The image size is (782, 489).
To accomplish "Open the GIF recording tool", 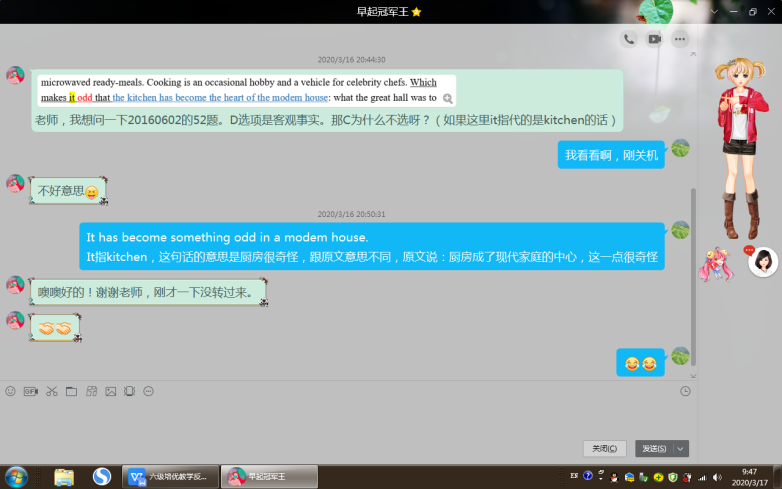I will point(30,391).
